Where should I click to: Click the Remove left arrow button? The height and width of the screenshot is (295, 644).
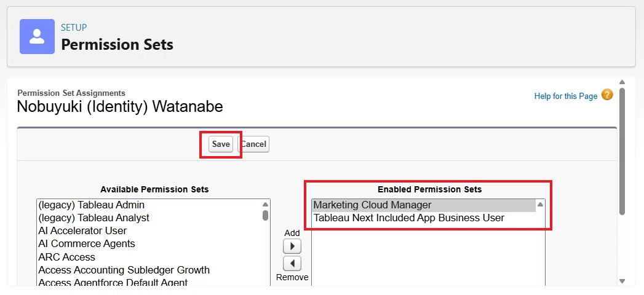click(292, 264)
